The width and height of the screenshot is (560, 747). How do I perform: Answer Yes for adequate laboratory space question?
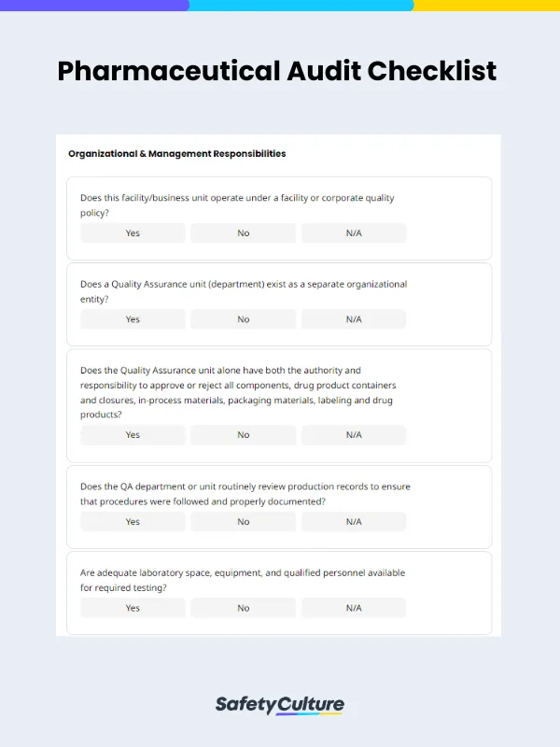(x=133, y=608)
